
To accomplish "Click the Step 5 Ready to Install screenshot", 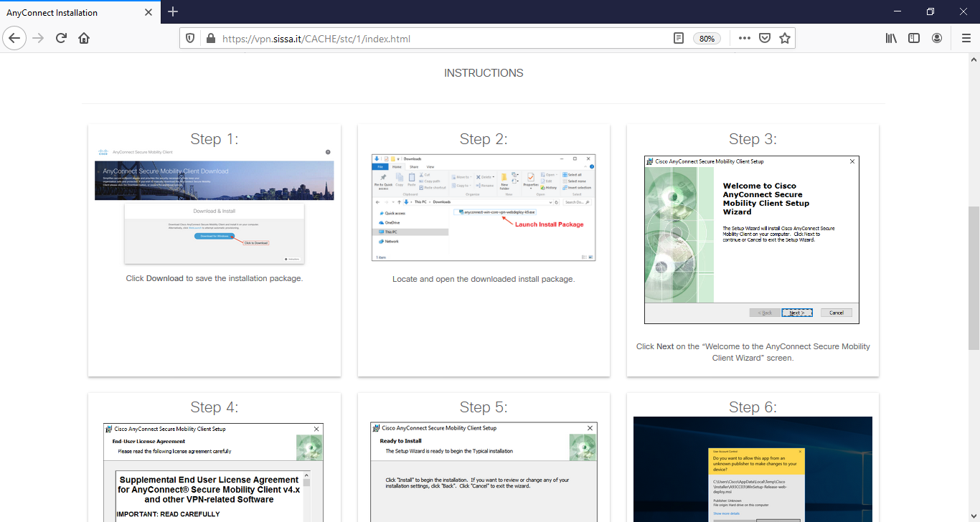I will pyautogui.click(x=484, y=472).
